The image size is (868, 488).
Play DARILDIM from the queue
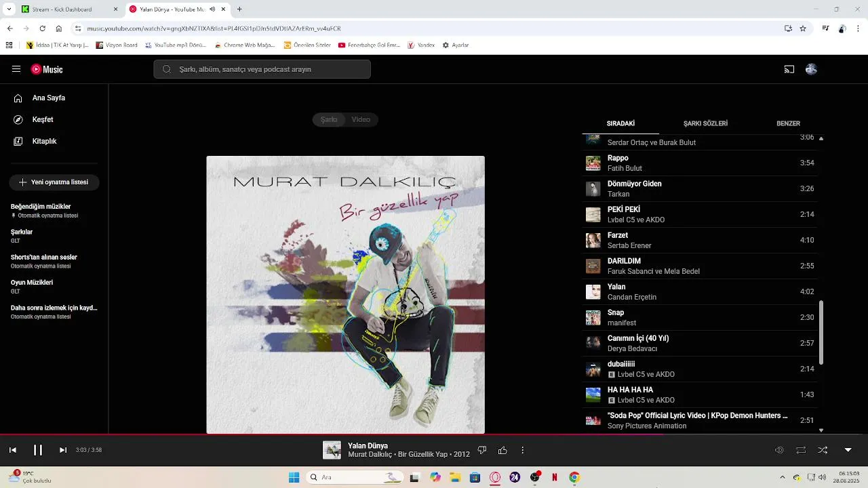tap(700, 266)
